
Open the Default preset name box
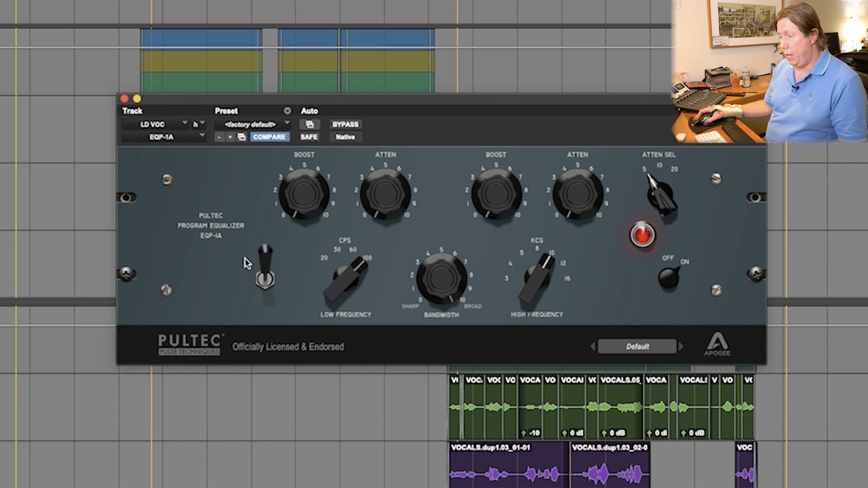[637, 347]
